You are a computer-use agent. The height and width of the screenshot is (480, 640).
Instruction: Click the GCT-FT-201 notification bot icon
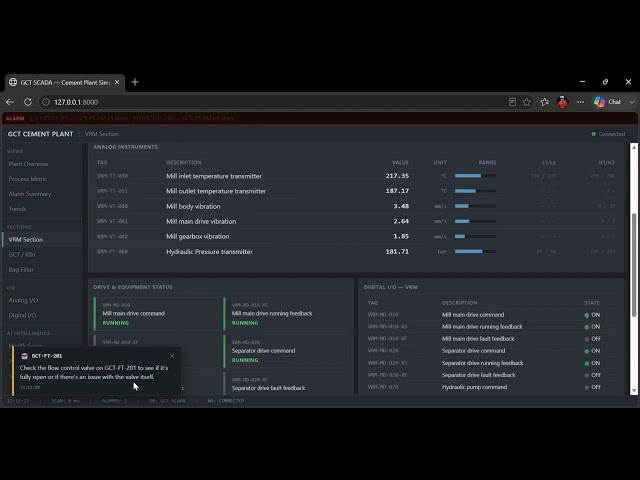tap(24, 356)
